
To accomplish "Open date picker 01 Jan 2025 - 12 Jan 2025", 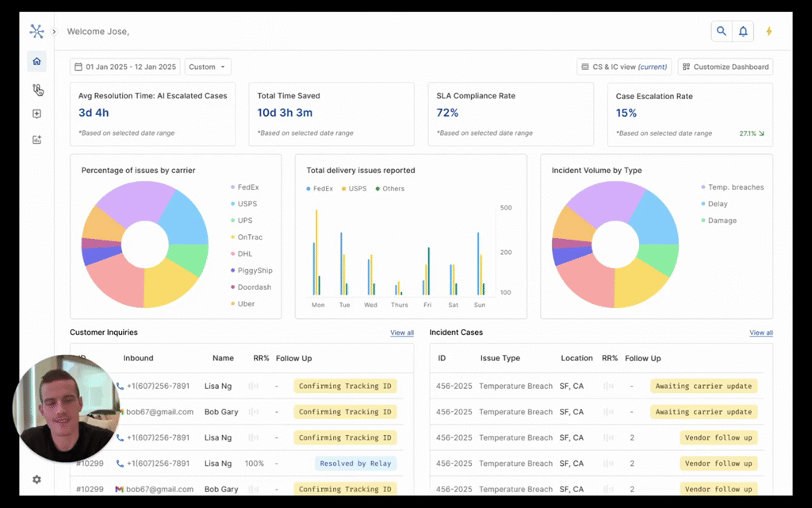I will (x=125, y=67).
